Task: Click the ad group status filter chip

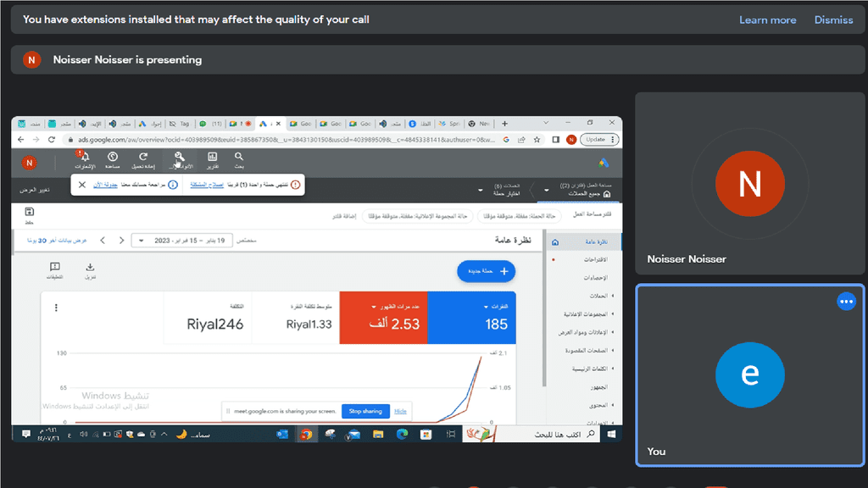Action: (417, 216)
